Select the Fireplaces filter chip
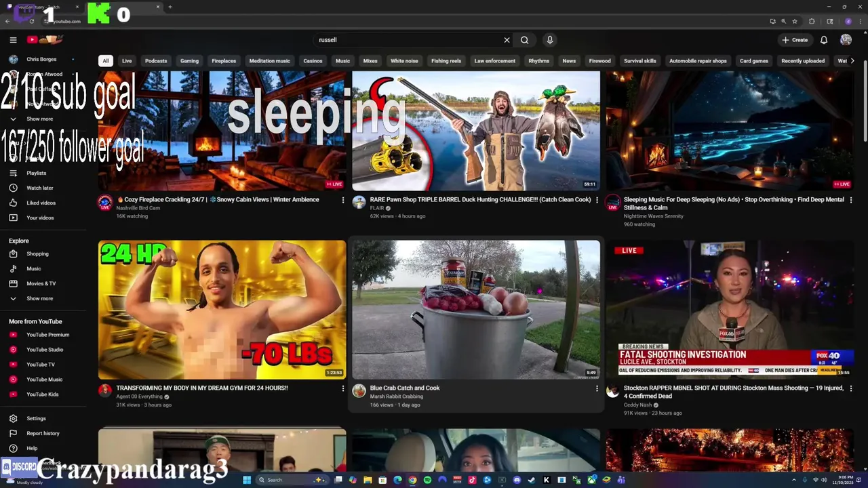Image resolution: width=868 pixels, height=488 pixels. point(224,61)
